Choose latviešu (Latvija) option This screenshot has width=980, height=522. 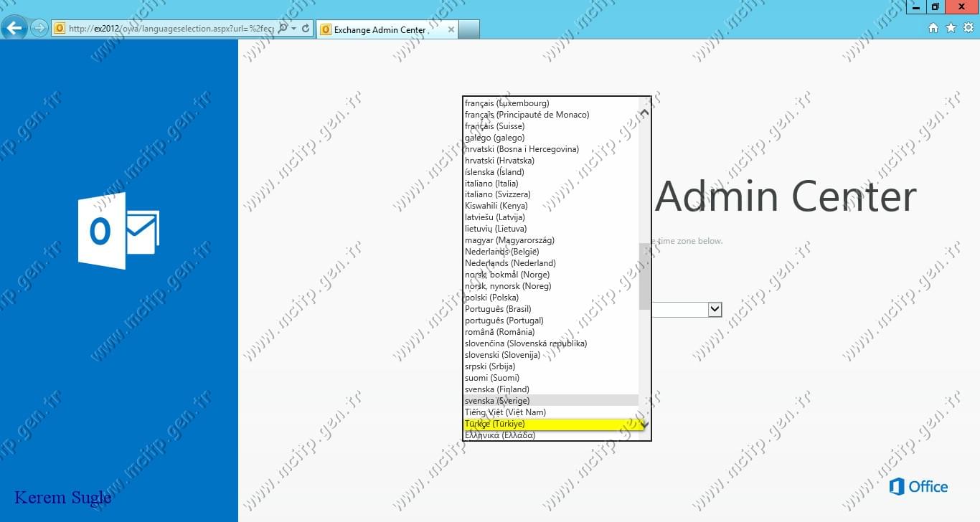tap(551, 217)
